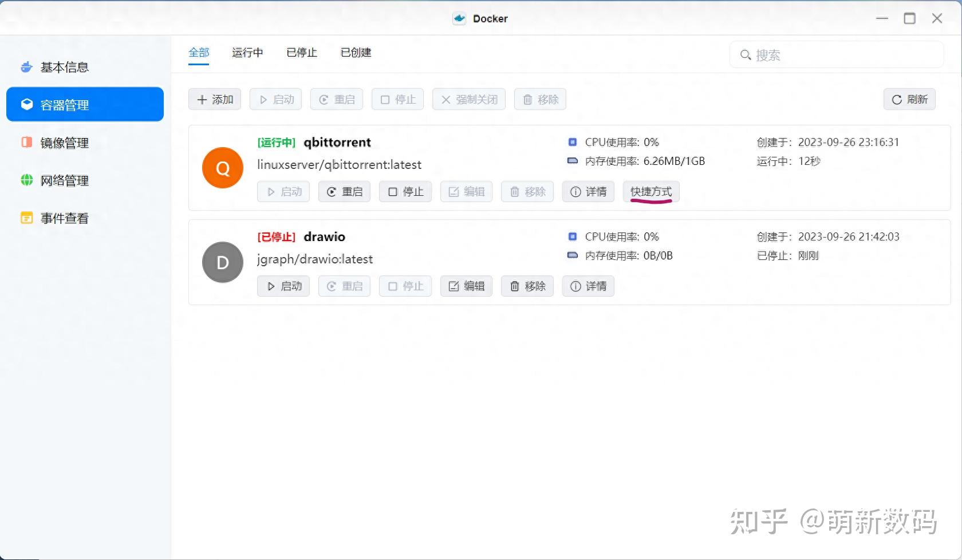
Task: Force close containers with 强制关闭
Action: (x=468, y=99)
